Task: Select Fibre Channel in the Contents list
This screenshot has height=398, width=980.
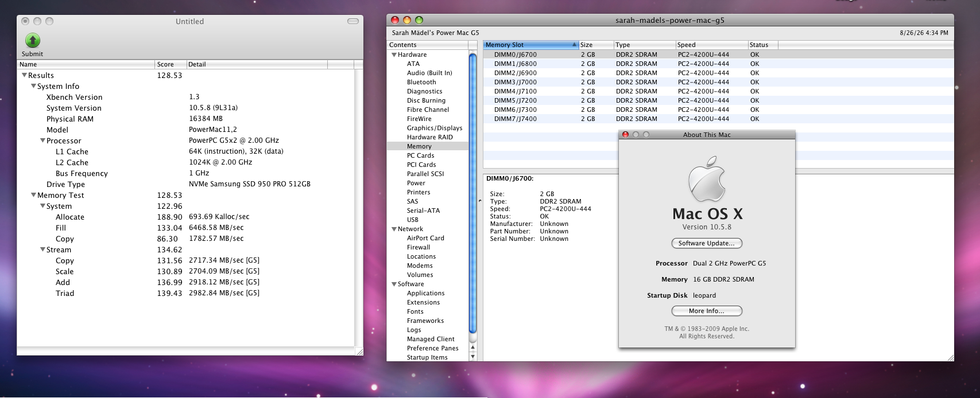Action: (x=428, y=110)
